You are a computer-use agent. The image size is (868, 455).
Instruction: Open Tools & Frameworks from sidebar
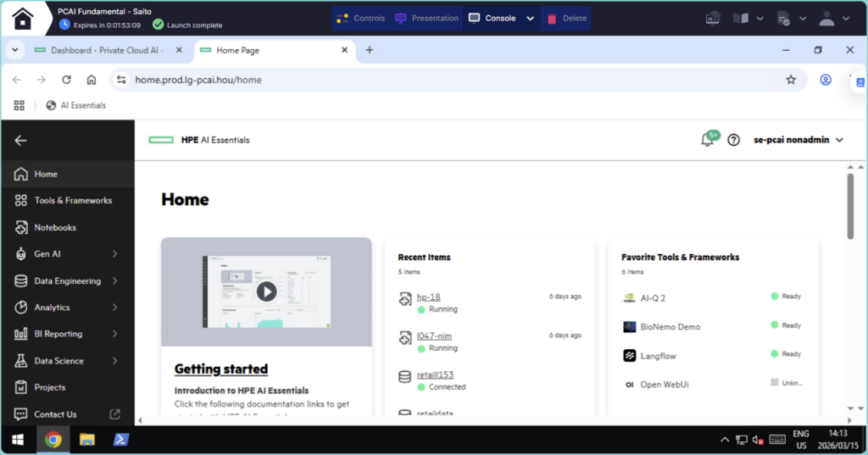[x=72, y=201]
